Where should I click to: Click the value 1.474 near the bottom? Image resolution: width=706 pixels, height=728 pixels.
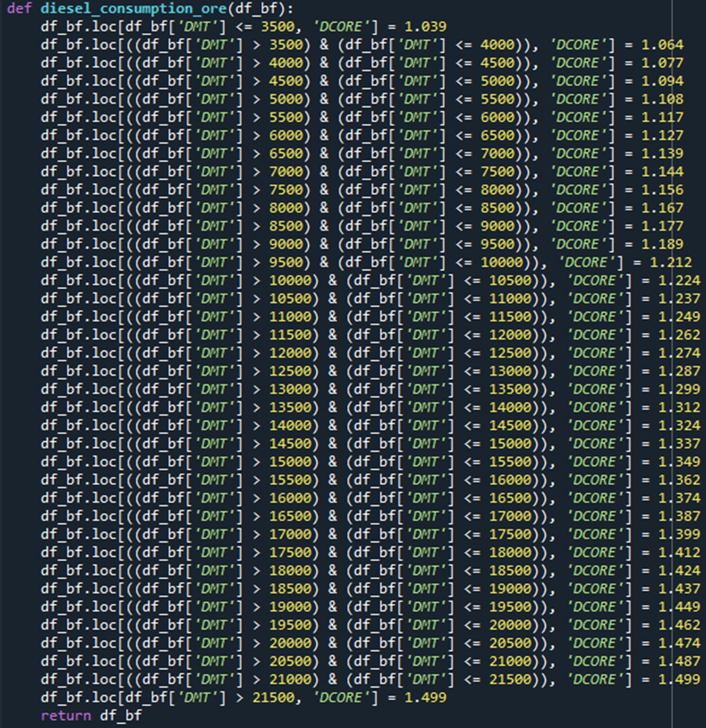click(x=679, y=643)
